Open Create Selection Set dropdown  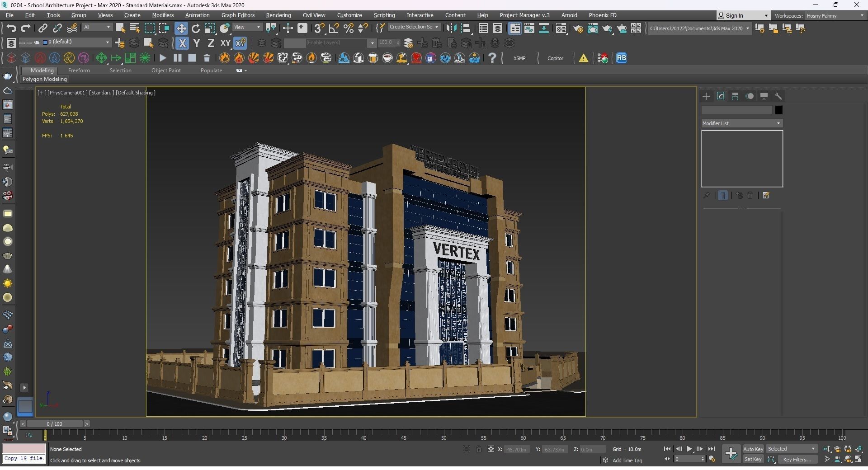pos(414,27)
